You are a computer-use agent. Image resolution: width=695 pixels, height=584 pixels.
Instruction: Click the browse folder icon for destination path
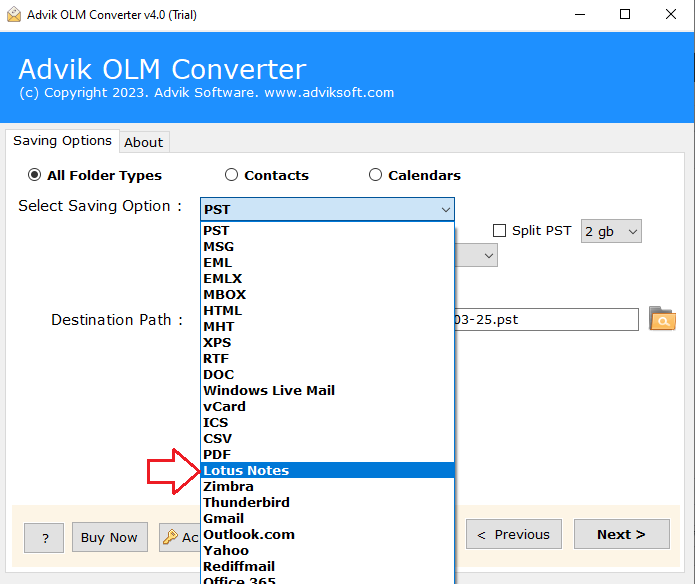coord(662,318)
